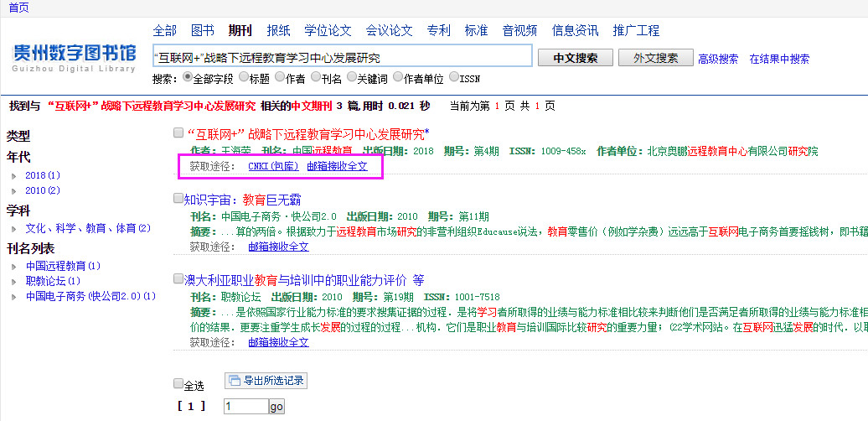Image resolution: width=868 pixels, height=421 pixels.
Task: Select the ISSN search radio button
Action: coord(454,77)
